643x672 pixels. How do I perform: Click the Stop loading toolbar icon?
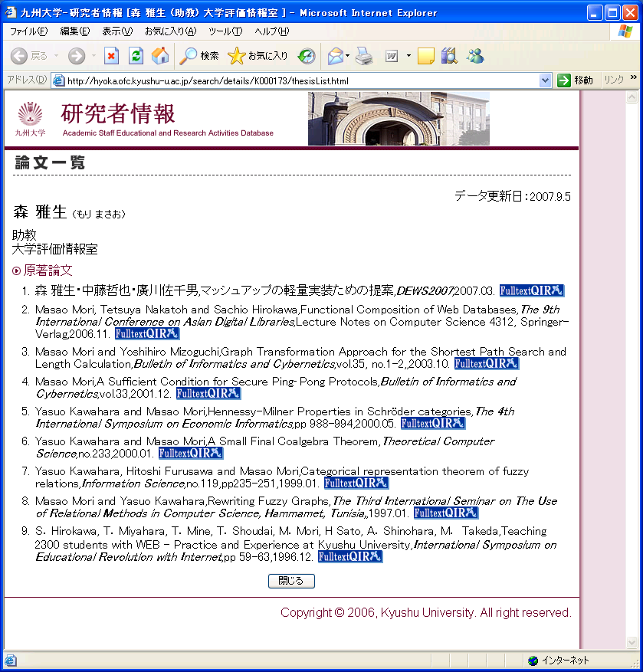112,56
